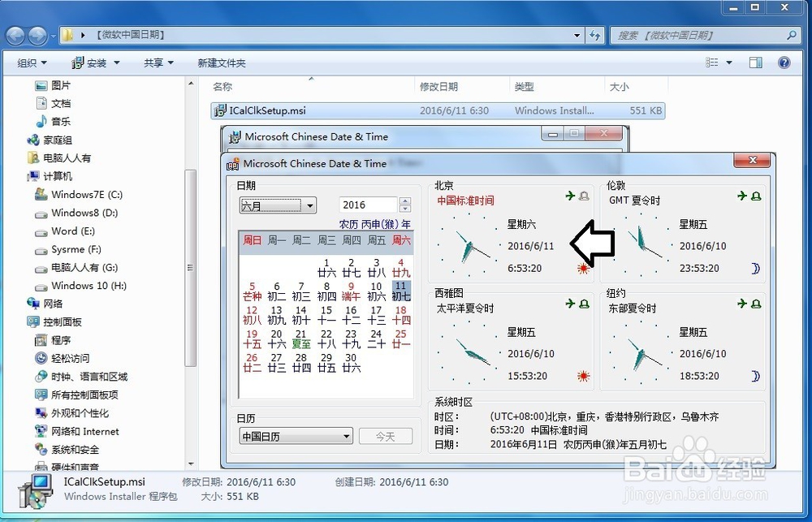Decrease year with the down spinner
This screenshot has width=812, height=522.
click(405, 209)
